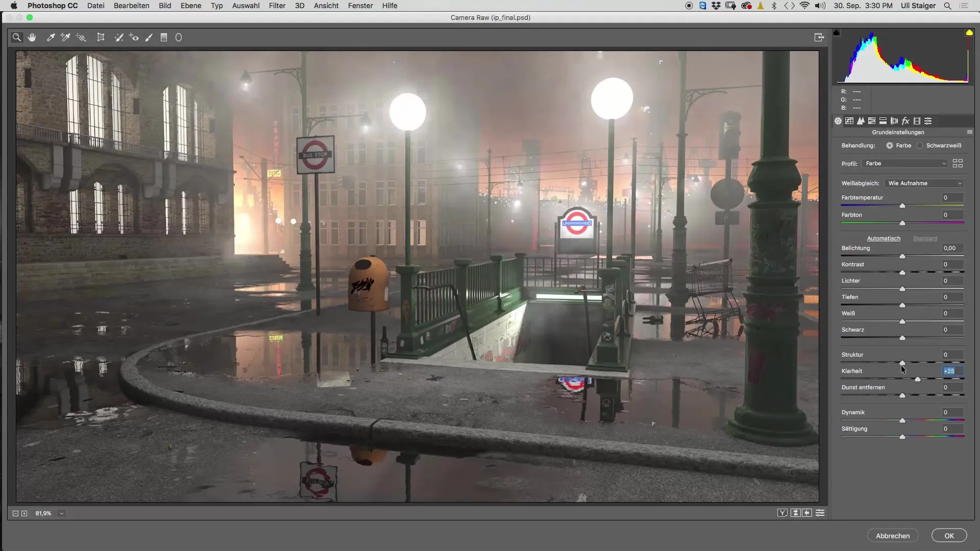Open the Split Toning panel tab
The height and width of the screenshot is (551, 980).
click(883, 121)
